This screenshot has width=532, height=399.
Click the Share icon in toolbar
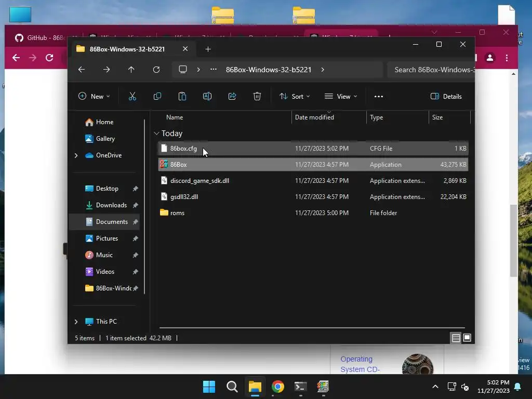pos(232,96)
